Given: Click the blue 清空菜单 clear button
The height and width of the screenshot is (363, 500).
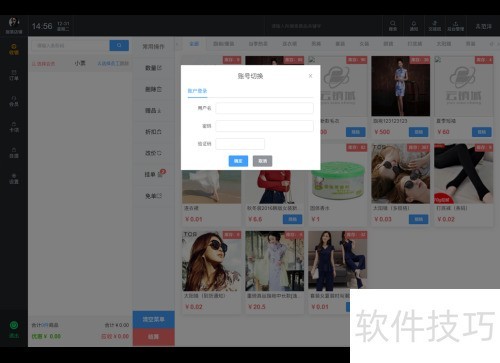Looking at the screenshot, I should coord(154,319).
